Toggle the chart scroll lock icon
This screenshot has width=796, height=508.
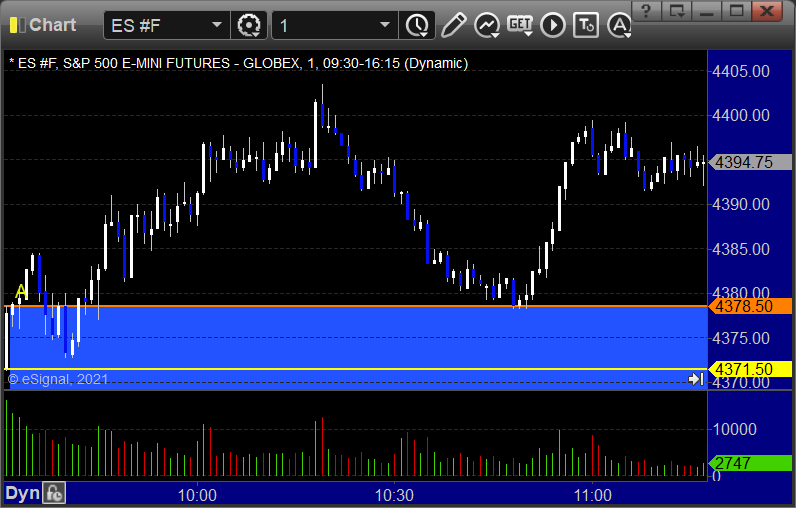coord(54,493)
